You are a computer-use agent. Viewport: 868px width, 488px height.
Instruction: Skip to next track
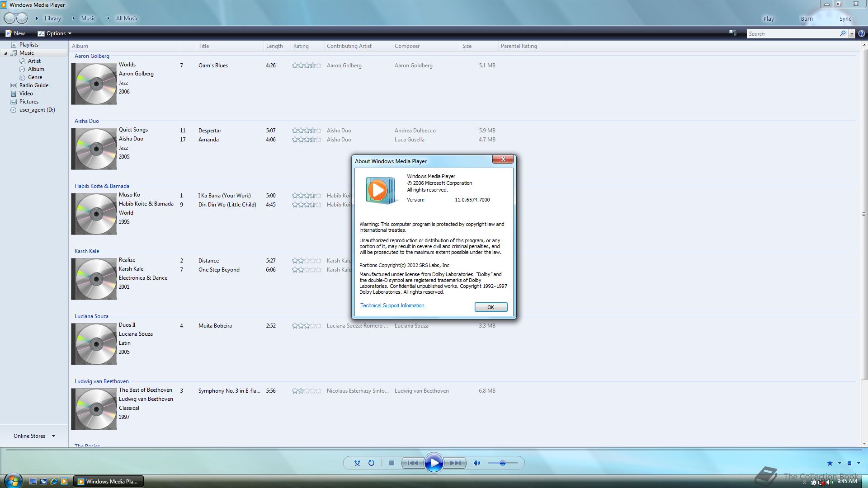pos(455,463)
